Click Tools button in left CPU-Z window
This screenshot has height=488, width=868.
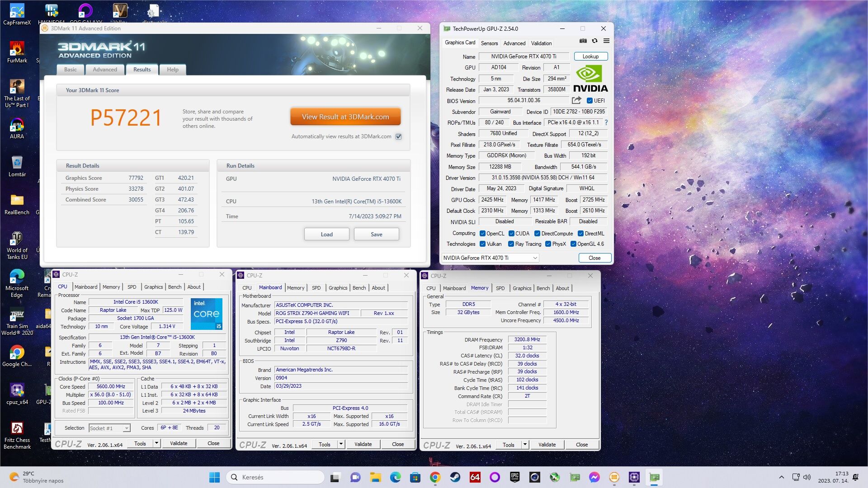pos(140,443)
